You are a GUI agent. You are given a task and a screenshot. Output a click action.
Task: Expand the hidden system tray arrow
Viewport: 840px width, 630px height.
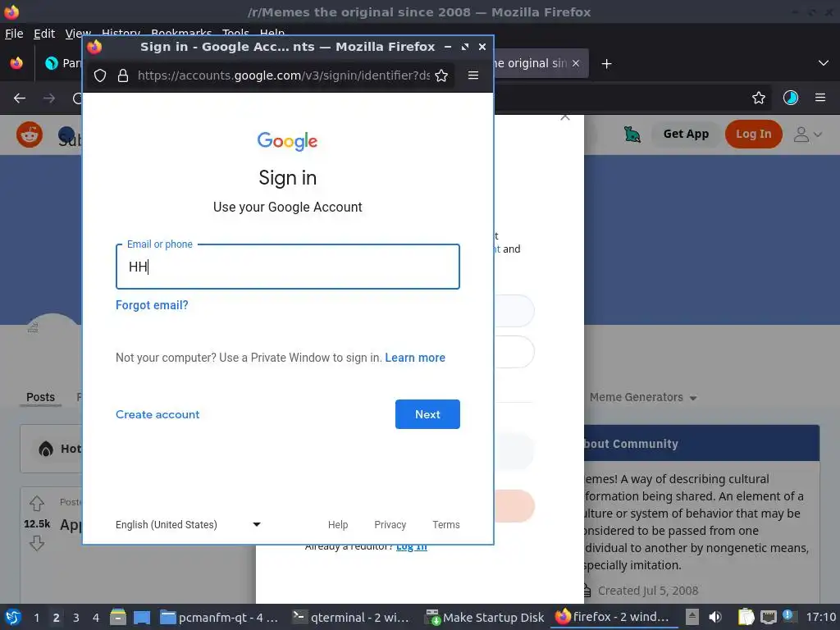[692, 617]
